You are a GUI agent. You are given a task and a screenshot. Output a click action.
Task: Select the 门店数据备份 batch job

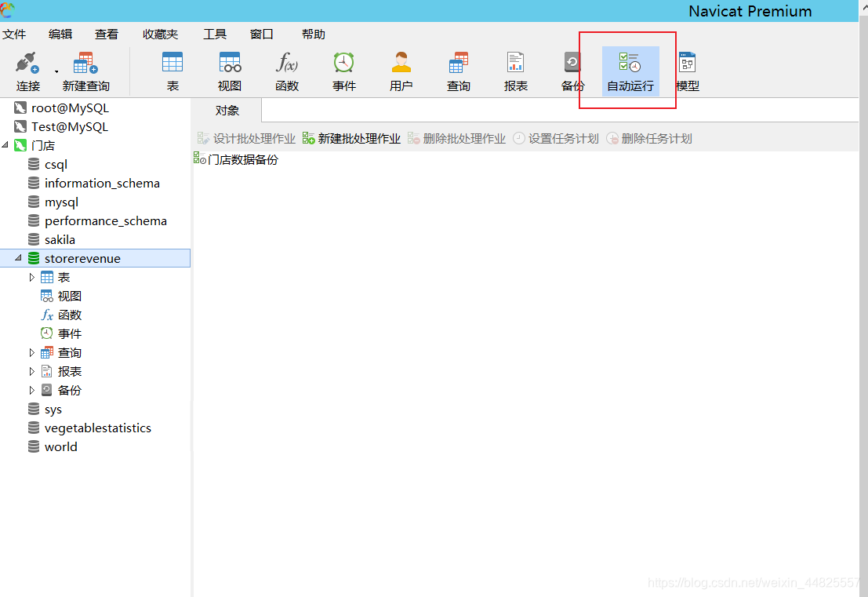tap(236, 159)
